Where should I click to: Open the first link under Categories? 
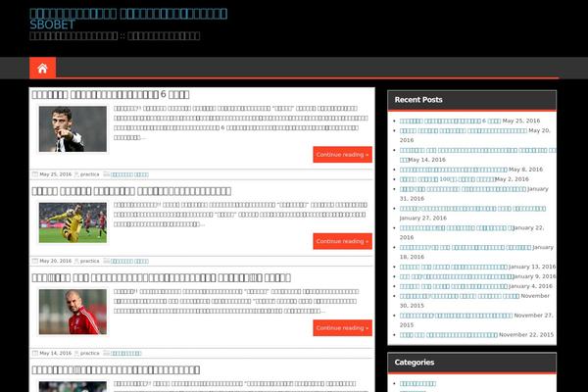(x=417, y=384)
